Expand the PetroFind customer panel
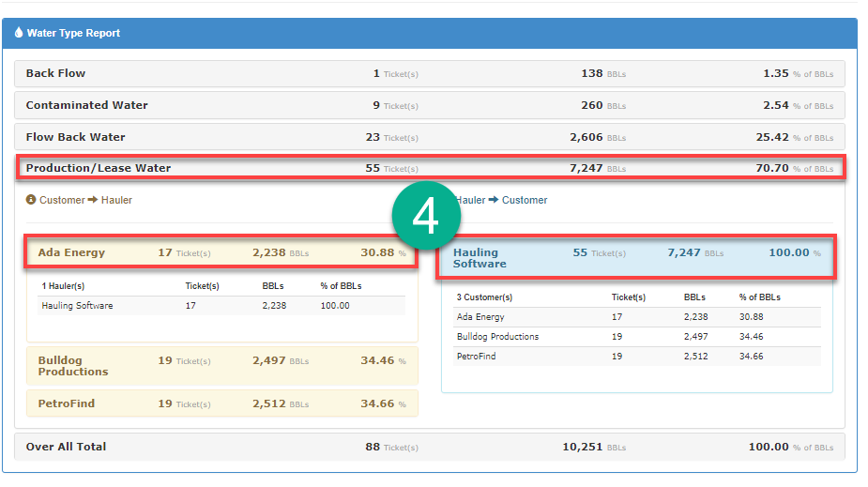 click(222, 403)
